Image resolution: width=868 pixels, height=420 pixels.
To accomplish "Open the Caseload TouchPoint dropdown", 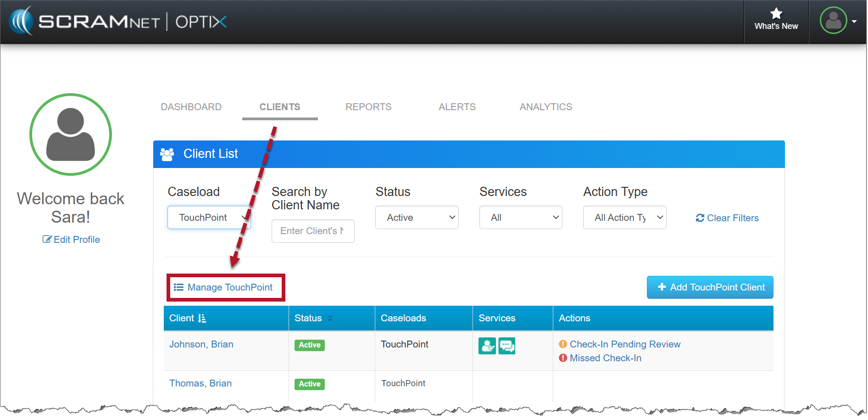I will point(209,218).
